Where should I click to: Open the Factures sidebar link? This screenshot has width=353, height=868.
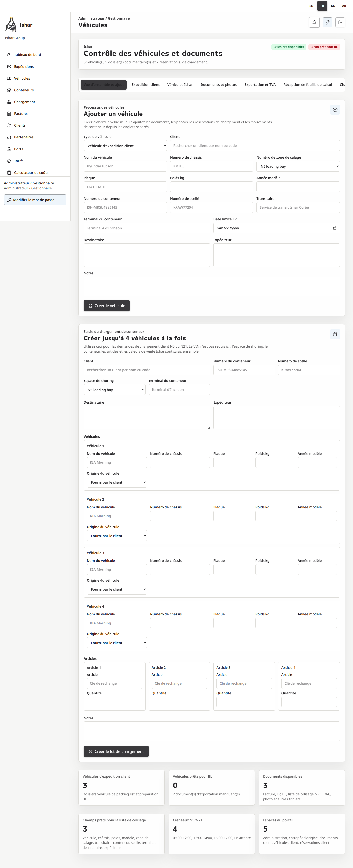(35, 114)
